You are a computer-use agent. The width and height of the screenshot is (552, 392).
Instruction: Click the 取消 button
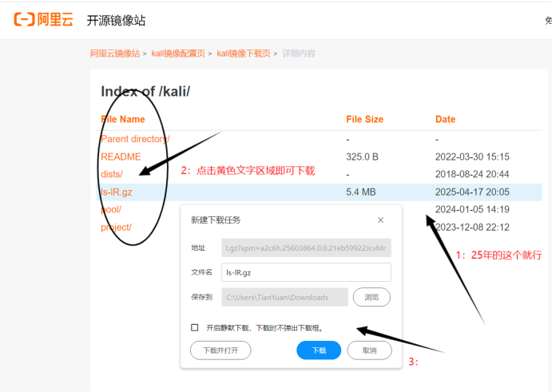coord(369,350)
